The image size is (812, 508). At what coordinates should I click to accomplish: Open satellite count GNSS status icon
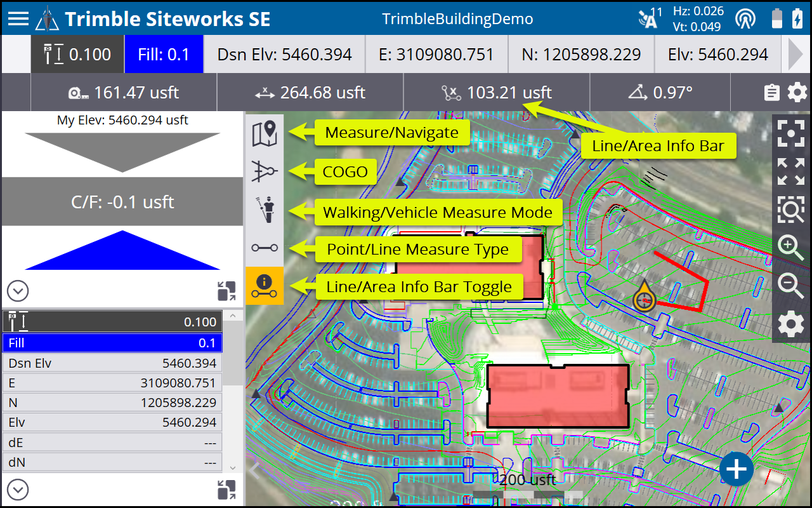pyautogui.click(x=651, y=18)
